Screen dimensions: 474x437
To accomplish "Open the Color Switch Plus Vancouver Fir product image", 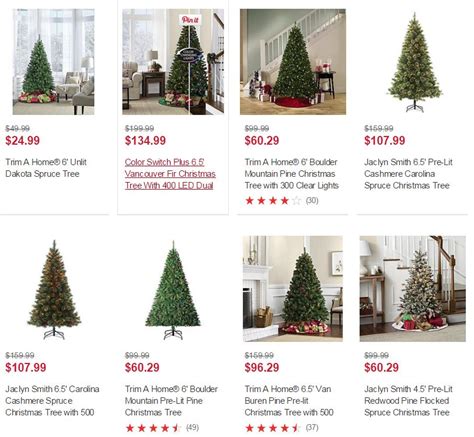I will (173, 62).
